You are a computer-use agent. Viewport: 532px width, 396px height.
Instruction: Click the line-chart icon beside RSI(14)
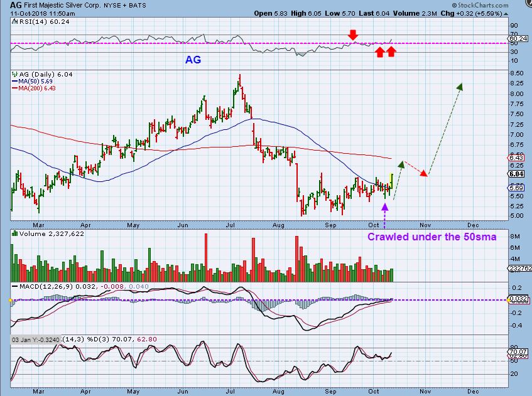click(x=15, y=21)
